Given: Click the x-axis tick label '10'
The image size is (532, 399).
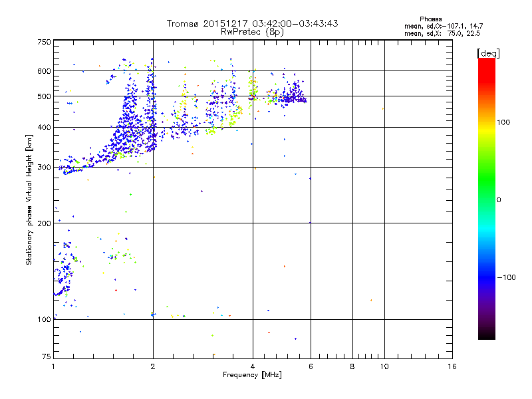Looking at the screenshot, I should (384, 366).
